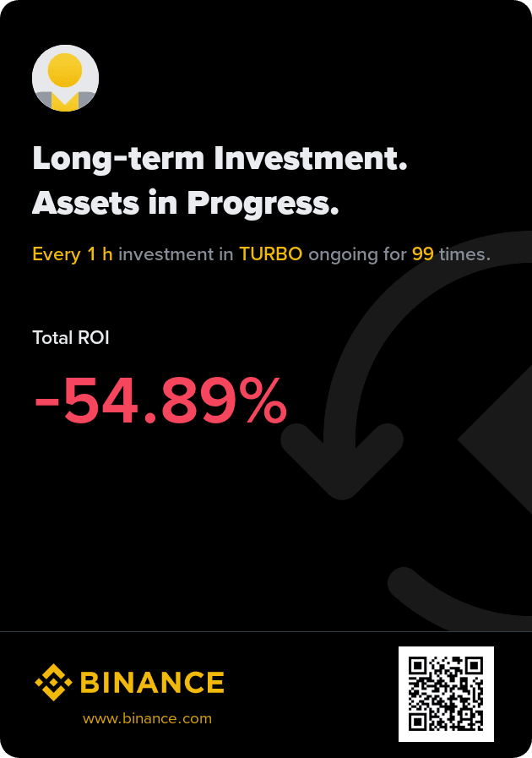Click the background circular arrow's arrowhead
The image size is (532, 758).
point(341,461)
